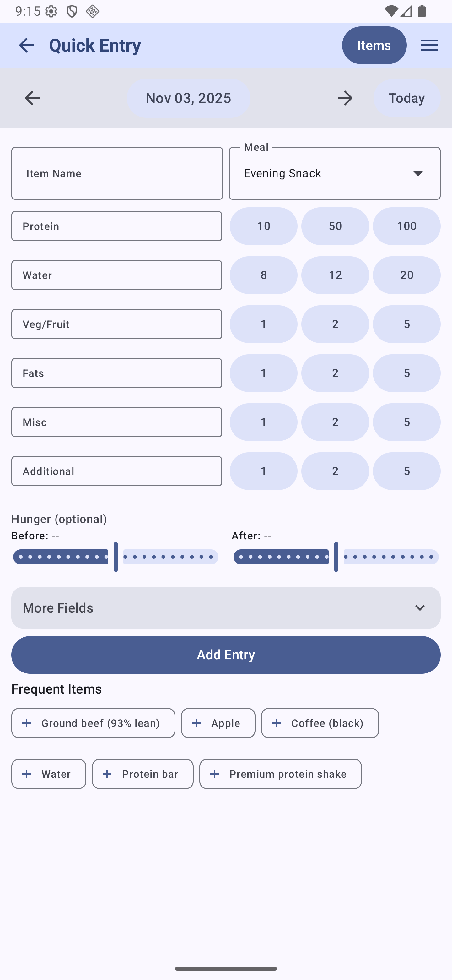Image resolution: width=452 pixels, height=980 pixels.
Task: Open date picker for Nov 03, 2025
Action: tap(189, 98)
